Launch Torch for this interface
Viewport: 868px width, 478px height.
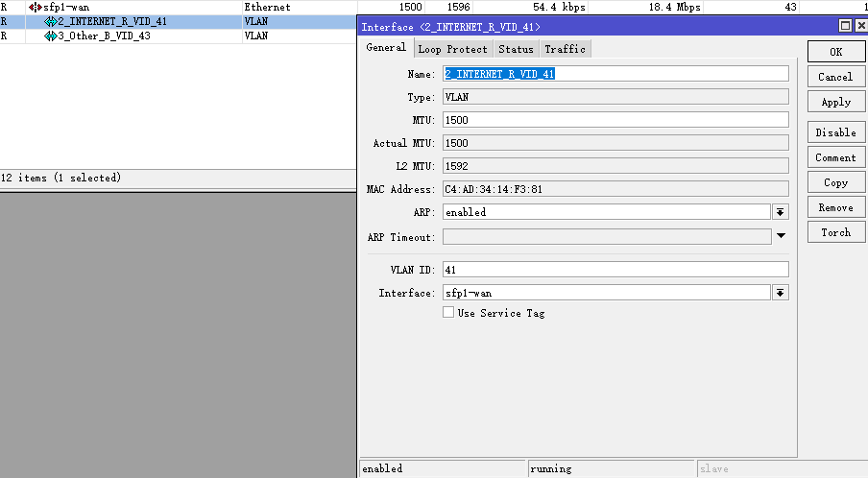click(x=835, y=232)
